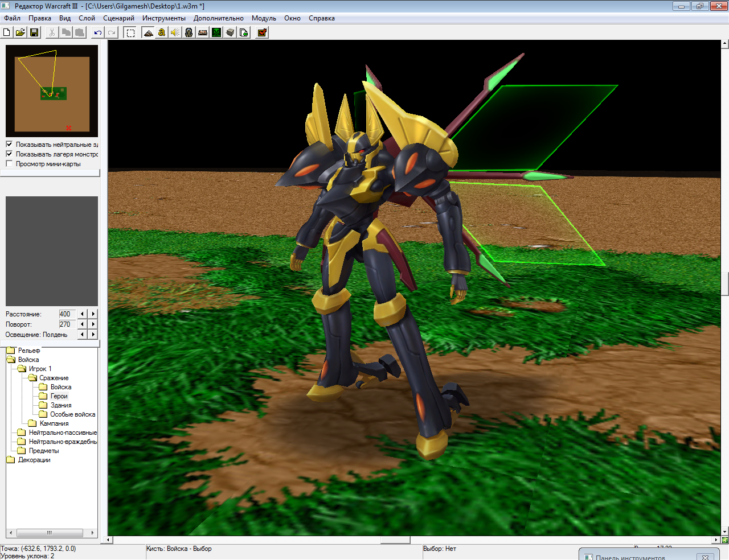The width and height of the screenshot is (729, 560).
Task: Click the Cut scissors icon
Action: (52, 32)
